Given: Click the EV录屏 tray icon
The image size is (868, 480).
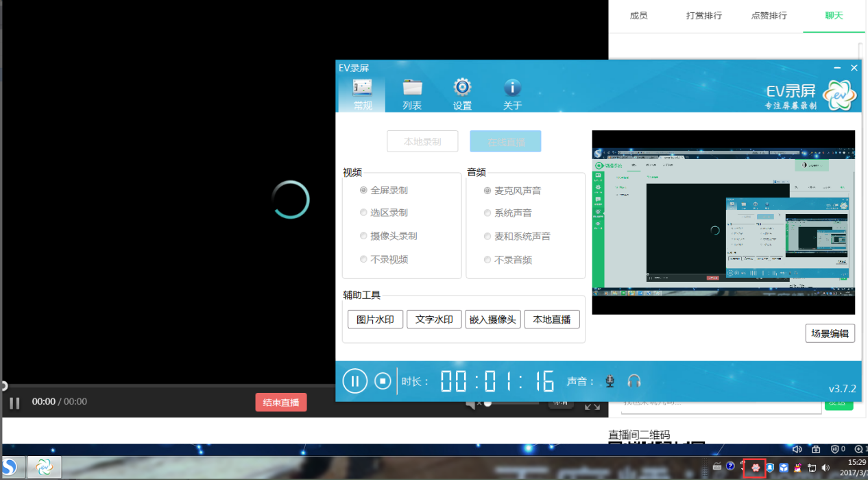Looking at the screenshot, I should (755, 468).
